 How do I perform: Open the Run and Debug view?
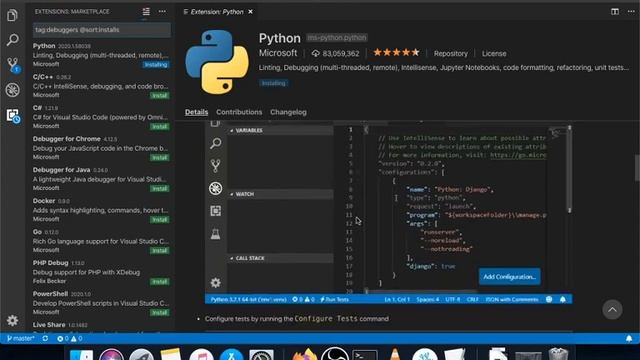12,90
